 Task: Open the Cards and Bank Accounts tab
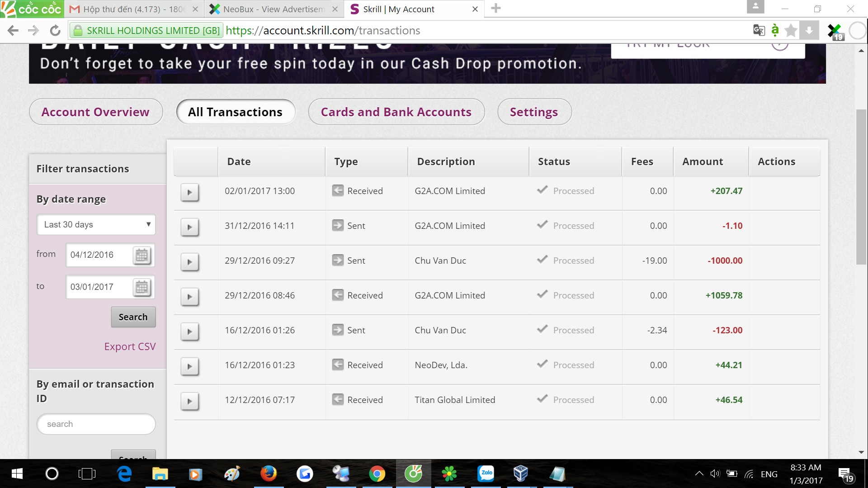(396, 112)
